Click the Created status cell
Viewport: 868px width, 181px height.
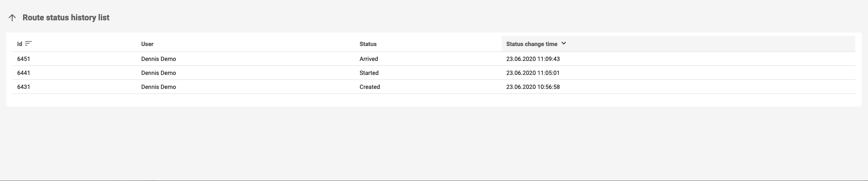pos(370,87)
